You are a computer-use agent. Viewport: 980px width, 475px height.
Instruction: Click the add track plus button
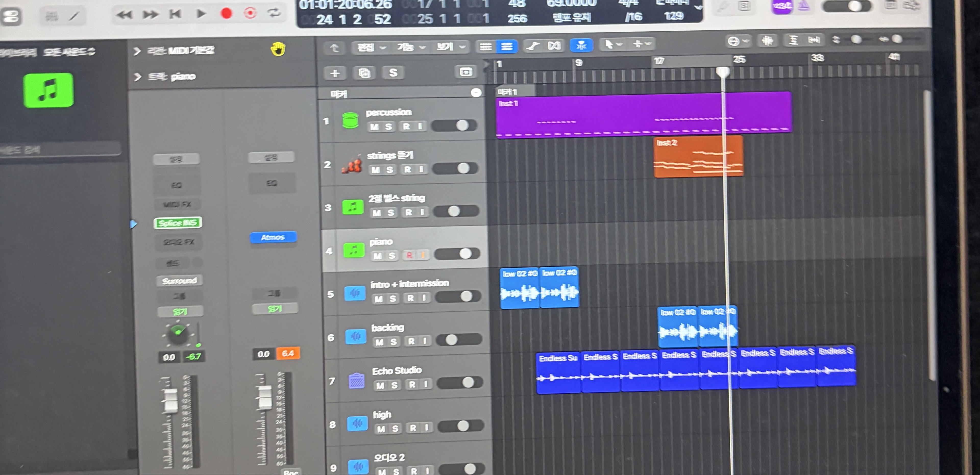335,73
